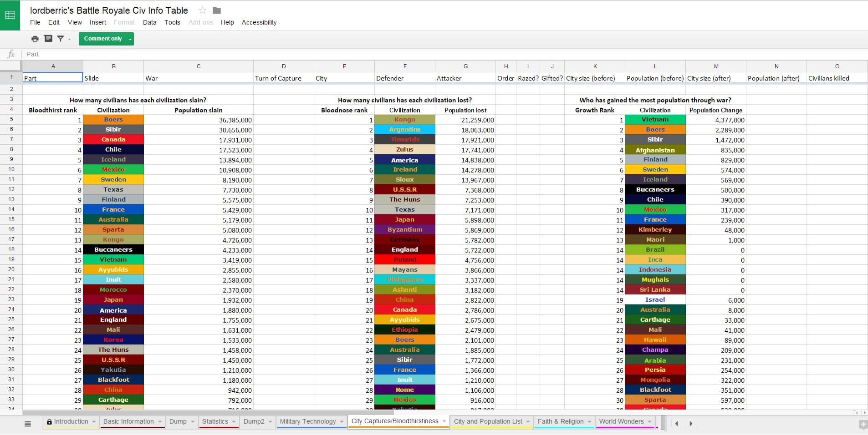Open the Statistics tab dropdown arrow
Screen dimensions: 868x435
[234, 422]
